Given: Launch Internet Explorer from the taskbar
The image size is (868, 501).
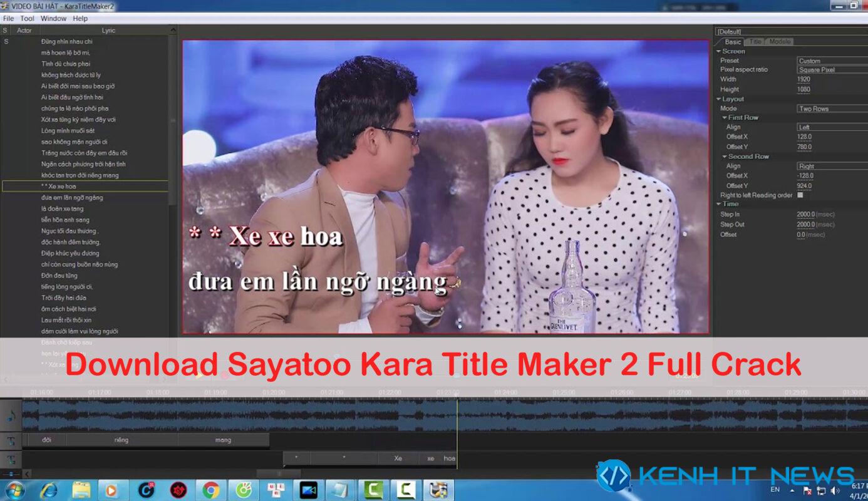Looking at the screenshot, I should coord(49,490).
